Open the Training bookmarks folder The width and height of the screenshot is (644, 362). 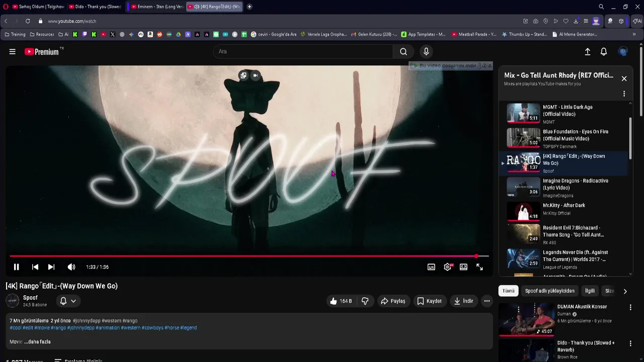tap(15, 34)
